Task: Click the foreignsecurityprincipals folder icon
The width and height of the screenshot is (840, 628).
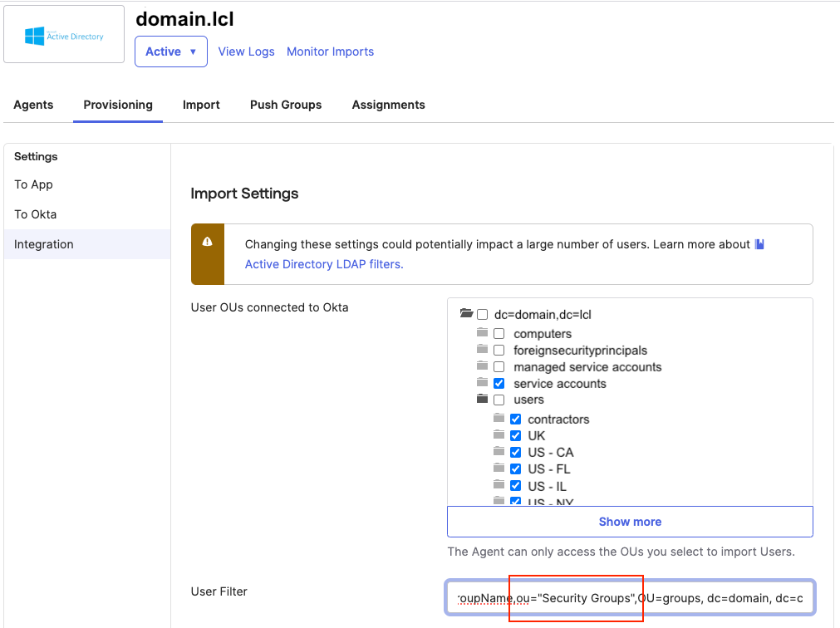Action: (482, 349)
